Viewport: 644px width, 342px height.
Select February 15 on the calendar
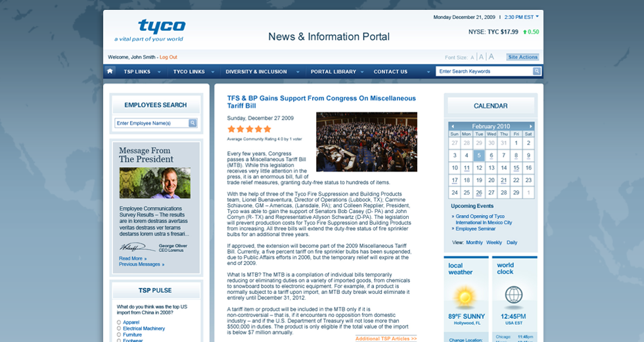click(517, 168)
